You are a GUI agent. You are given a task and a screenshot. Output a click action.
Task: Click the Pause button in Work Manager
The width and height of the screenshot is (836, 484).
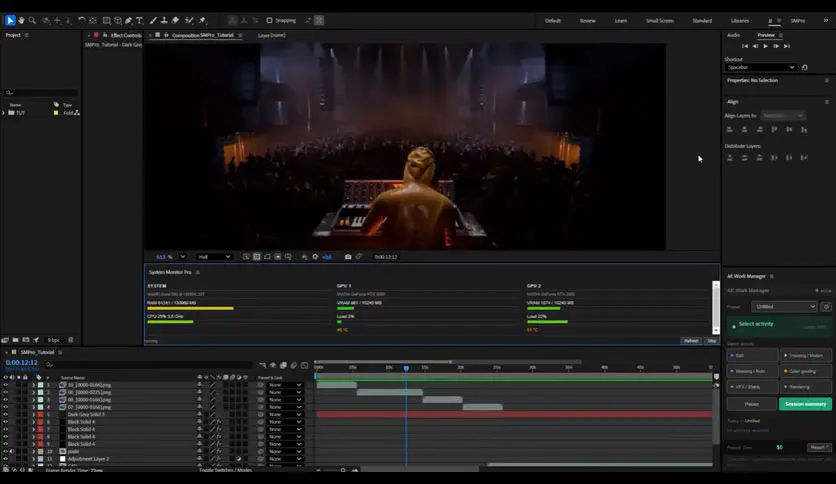coord(752,404)
